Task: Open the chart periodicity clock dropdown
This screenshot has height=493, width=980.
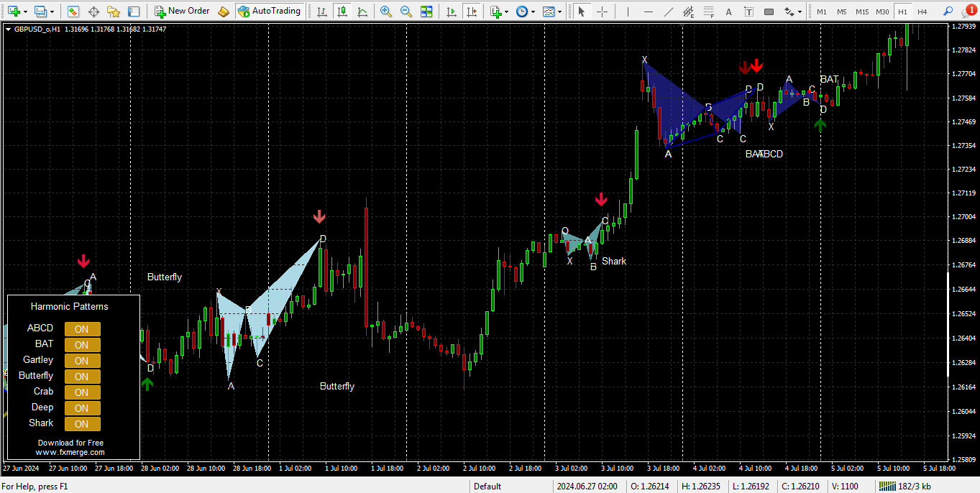Action: point(532,11)
